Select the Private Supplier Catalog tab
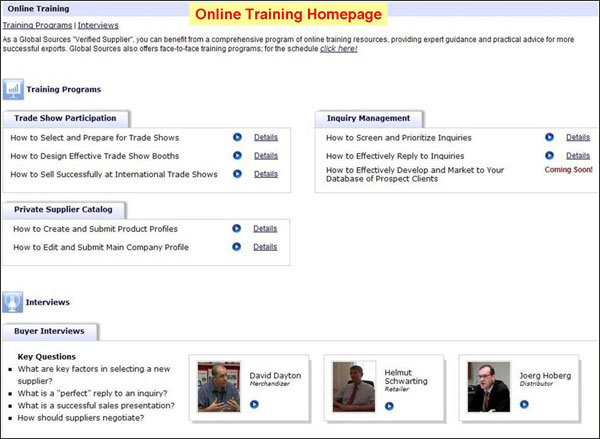 (69, 210)
